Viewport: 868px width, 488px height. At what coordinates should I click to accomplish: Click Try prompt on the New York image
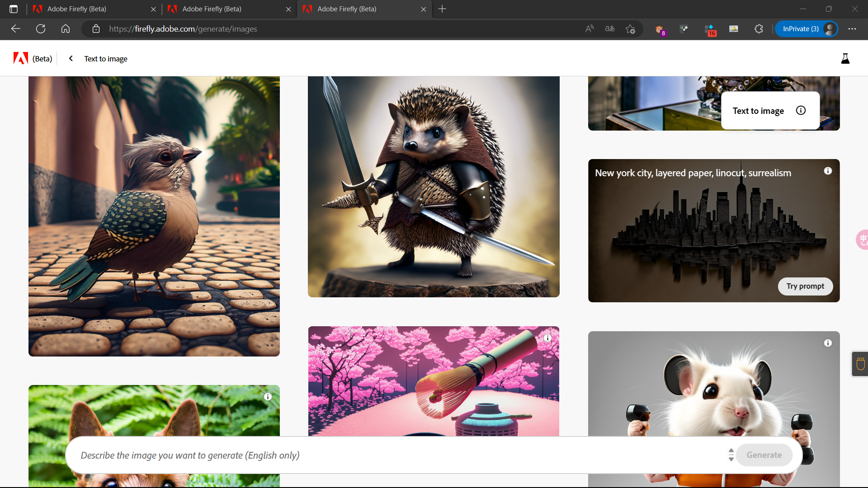(805, 286)
